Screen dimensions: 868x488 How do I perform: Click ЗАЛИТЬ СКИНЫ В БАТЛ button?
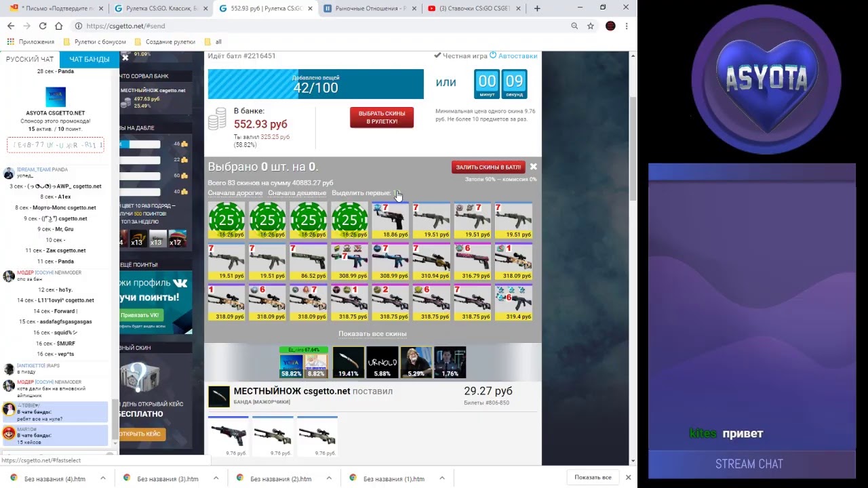coord(488,167)
